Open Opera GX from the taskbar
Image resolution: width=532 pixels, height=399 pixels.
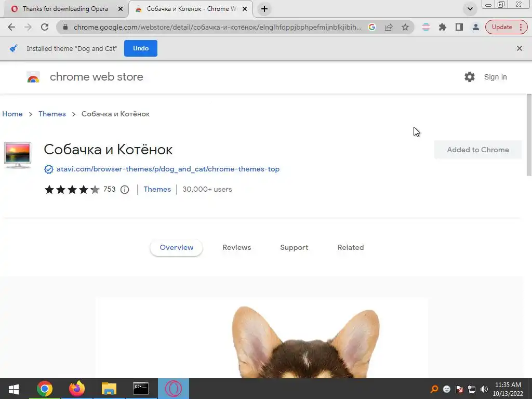pos(174,389)
